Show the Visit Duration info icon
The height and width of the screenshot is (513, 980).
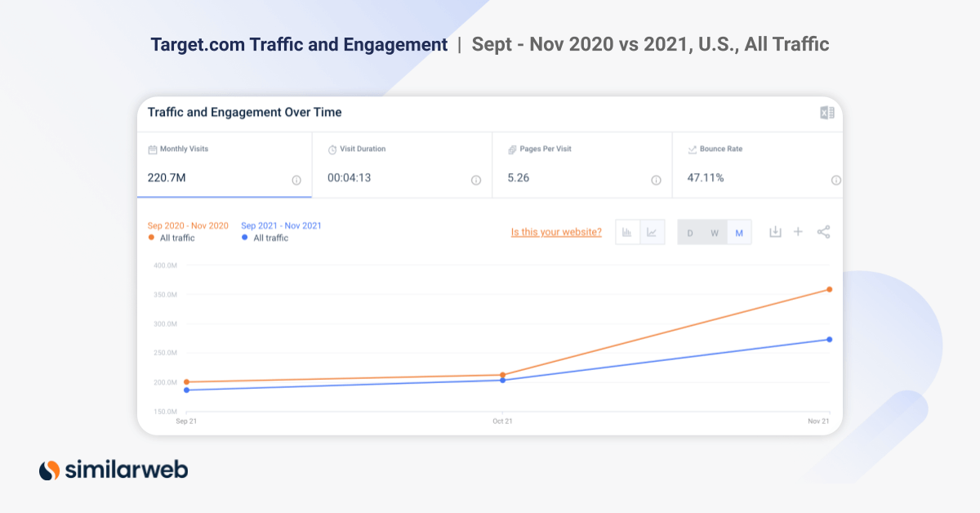tap(476, 181)
